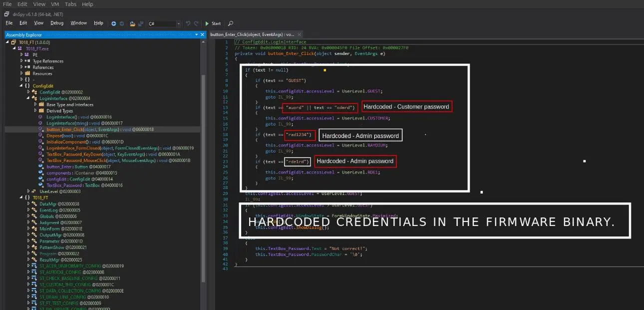644x310 pixels.
Task: Open the dnSpy Window menu
Action: 79,23
